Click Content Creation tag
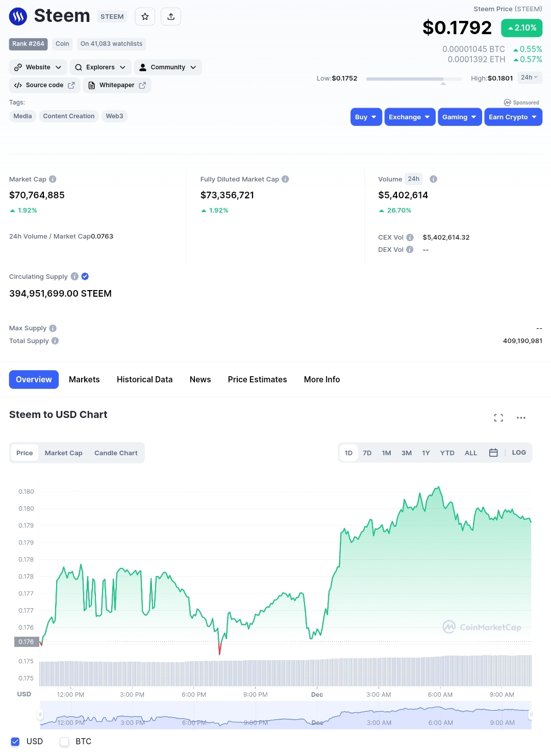This screenshot has width=551, height=756. [x=69, y=116]
